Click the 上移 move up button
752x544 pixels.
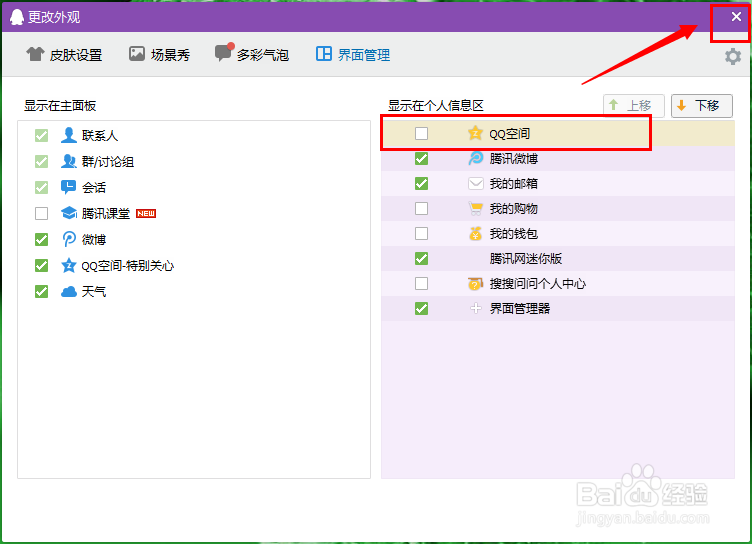[x=633, y=106]
